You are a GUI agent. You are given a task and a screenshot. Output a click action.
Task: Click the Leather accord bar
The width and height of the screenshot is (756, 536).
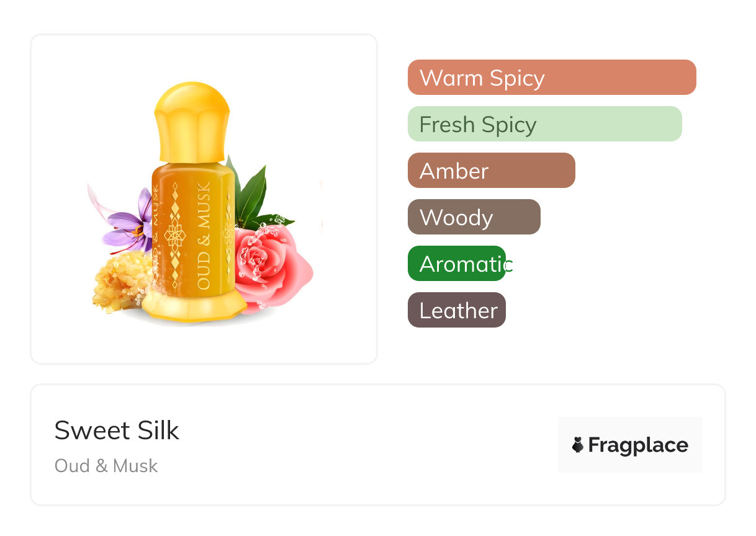(x=456, y=310)
